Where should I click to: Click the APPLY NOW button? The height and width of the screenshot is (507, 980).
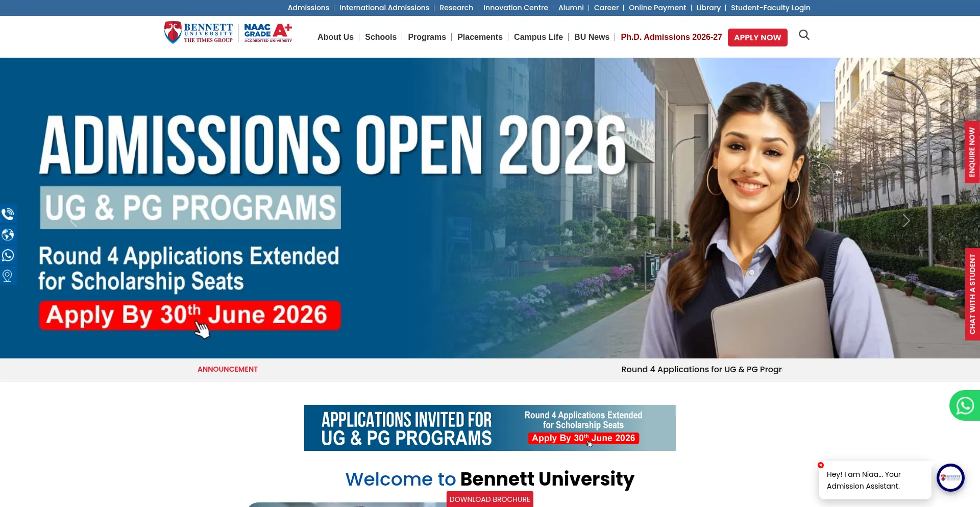(757, 37)
